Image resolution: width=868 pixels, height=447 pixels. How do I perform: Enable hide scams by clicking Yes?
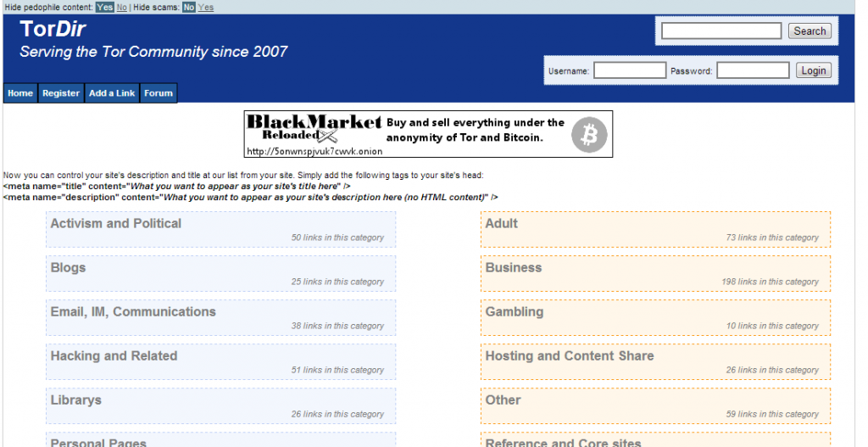point(206,7)
